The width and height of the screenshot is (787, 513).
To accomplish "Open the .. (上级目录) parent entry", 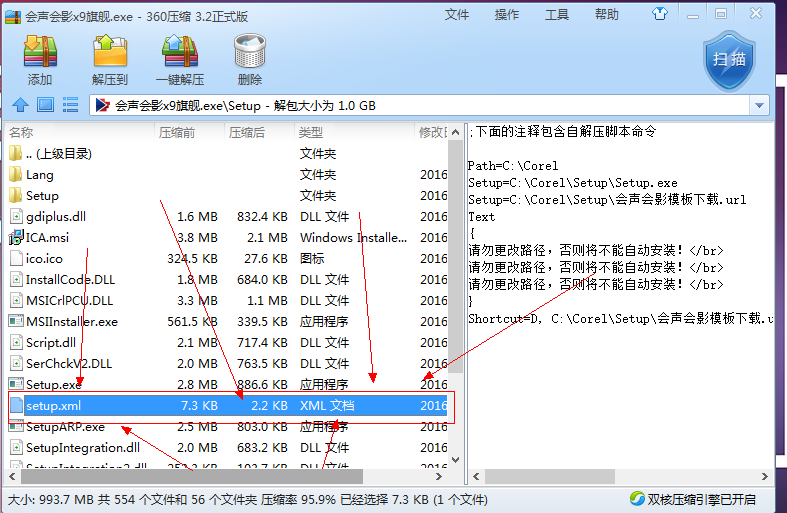I will coord(59,154).
